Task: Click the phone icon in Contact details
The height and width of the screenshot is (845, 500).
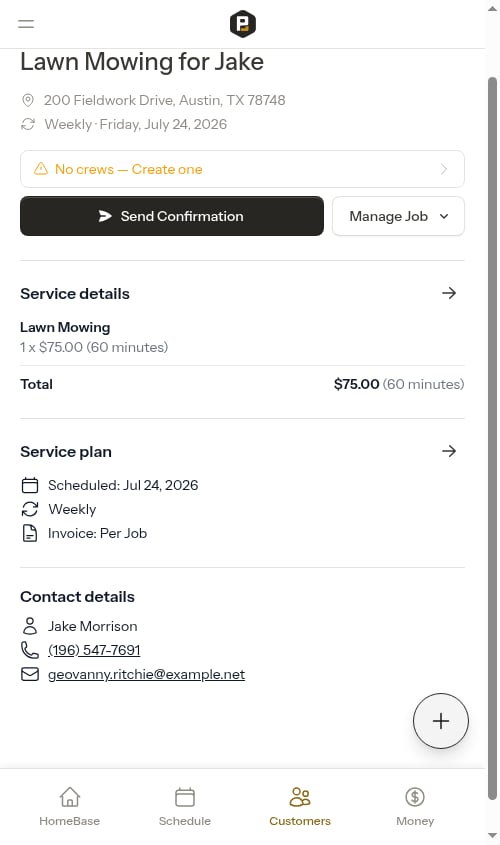Action: pos(30,650)
